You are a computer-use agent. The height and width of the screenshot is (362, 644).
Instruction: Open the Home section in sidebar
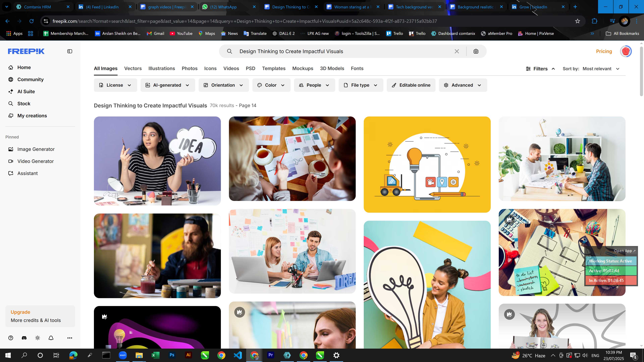[x=24, y=67]
